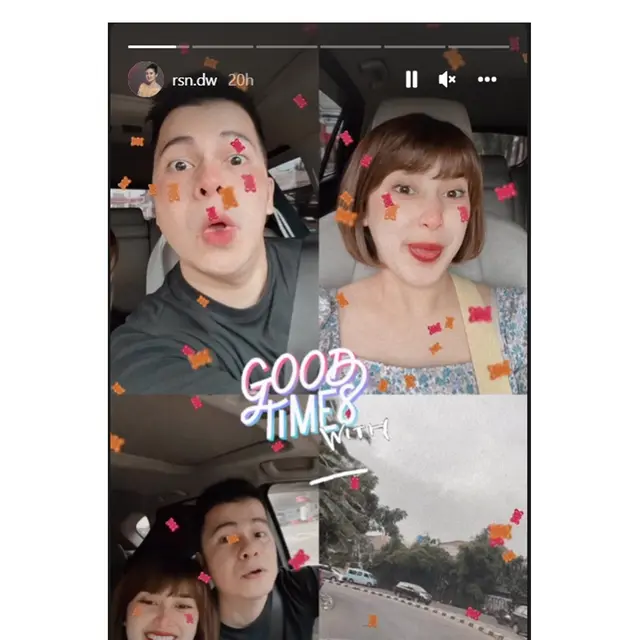Jump to the first story progress segment

pyautogui.click(x=158, y=47)
